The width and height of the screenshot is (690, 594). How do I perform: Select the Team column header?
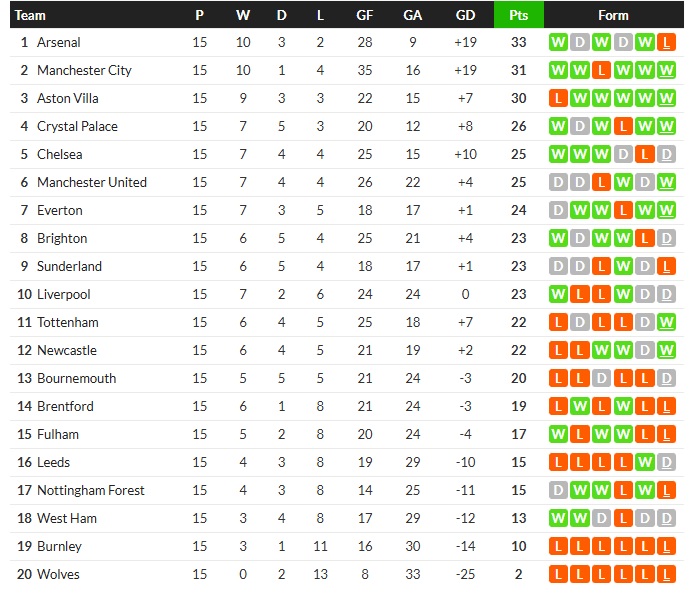point(31,15)
